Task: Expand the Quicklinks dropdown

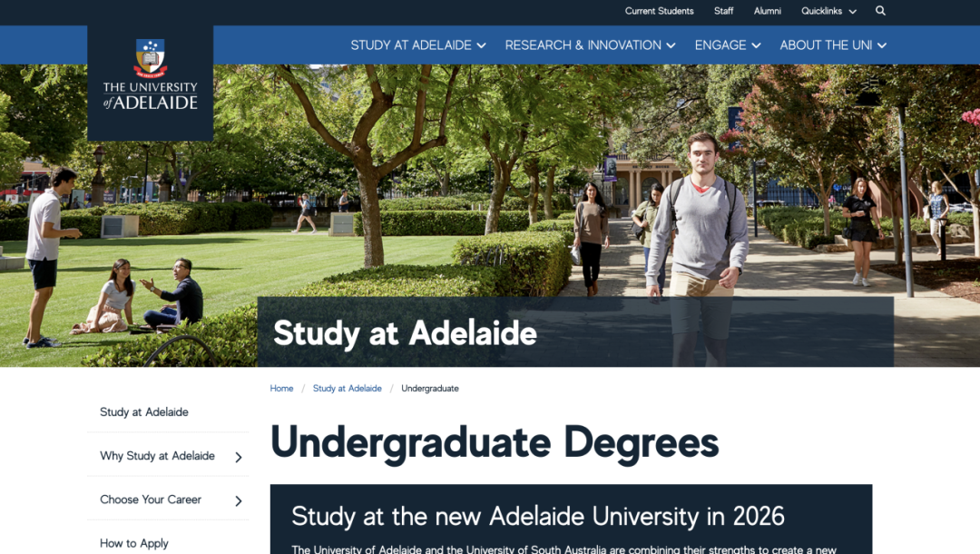Action: (x=828, y=11)
